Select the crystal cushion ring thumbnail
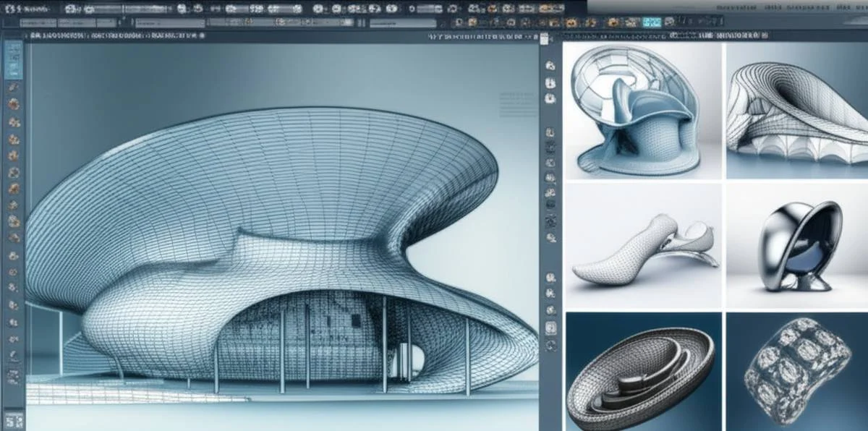The width and height of the screenshot is (868, 431). click(797, 372)
